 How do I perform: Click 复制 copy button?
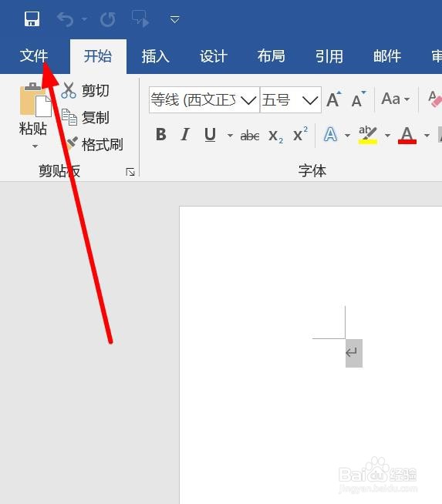tap(86, 117)
